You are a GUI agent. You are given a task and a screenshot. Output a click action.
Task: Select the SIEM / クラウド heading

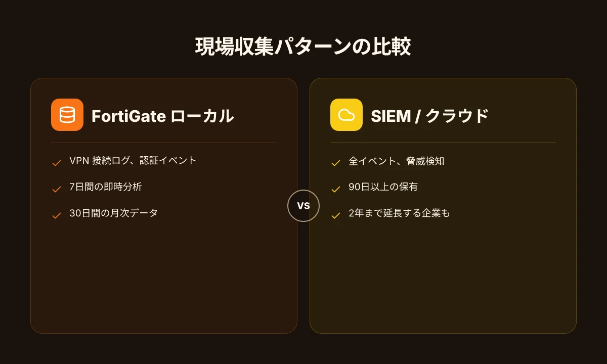[429, 116]
